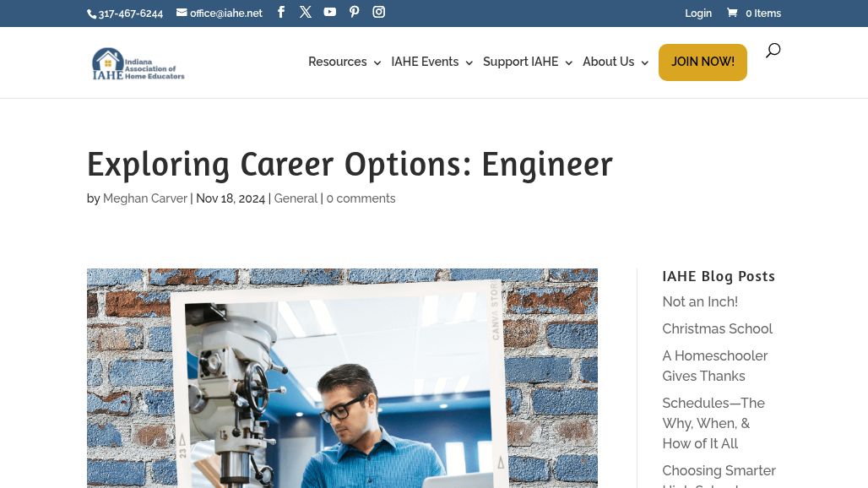Jump to the 0 comments section
This screenshot has width=868, height=488.
click(361, 199)
